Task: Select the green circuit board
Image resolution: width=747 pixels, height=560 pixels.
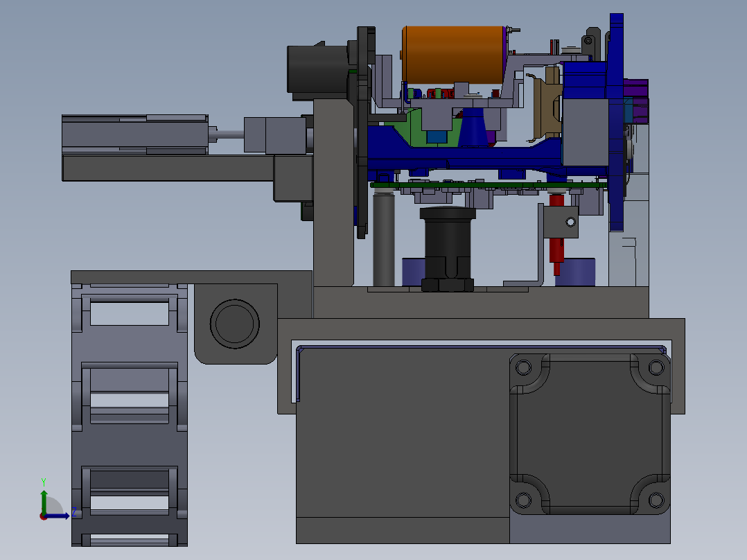Action: [489, 185]
